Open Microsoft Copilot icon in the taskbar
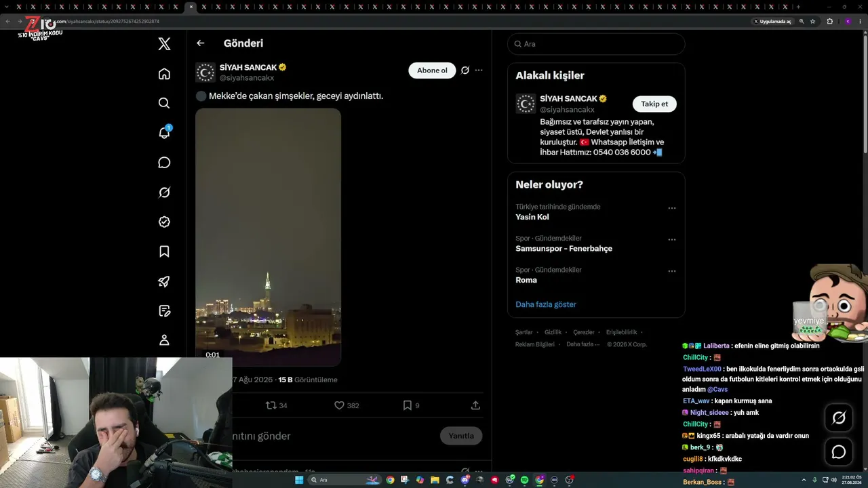This screenshot has height=488, width=868. point(420,480)
